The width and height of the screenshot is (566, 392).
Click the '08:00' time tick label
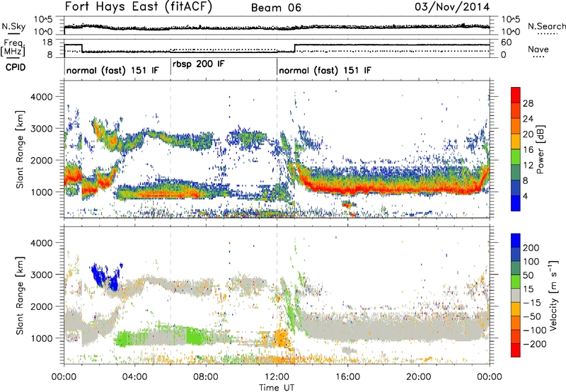click(x=206, y=377)
